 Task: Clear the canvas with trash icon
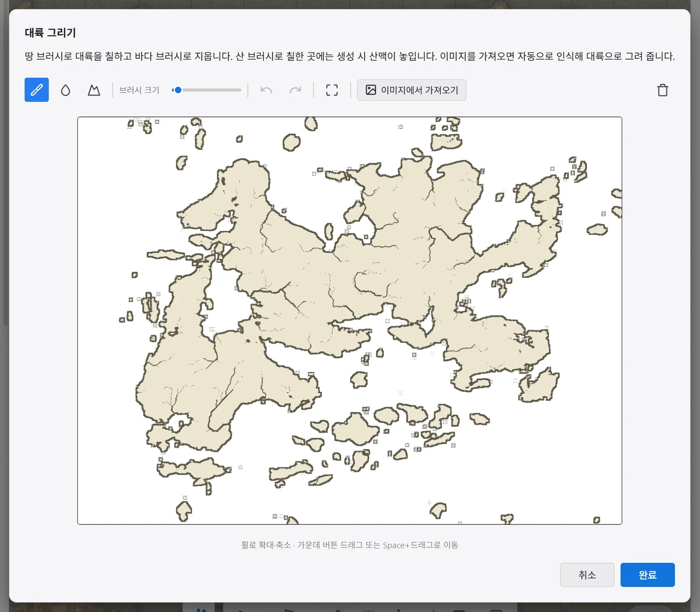[x=662, y=90]
